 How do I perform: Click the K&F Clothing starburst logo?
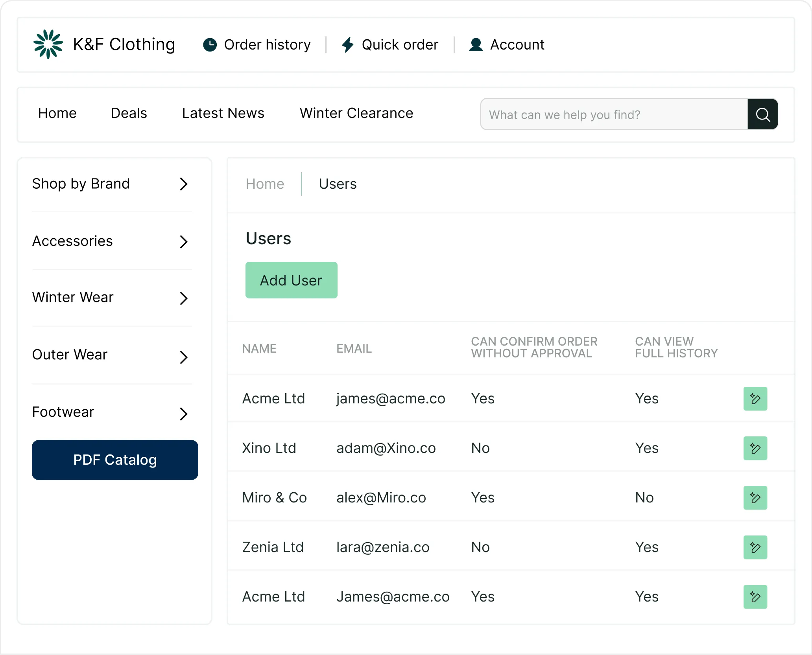[48, 44]
